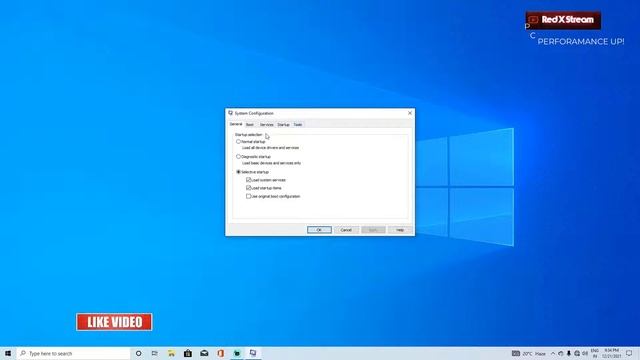The height and width of the screenshot is (360, 640).
Task: Open Microsoft Store taskbar icon
Action: click(x=188, y=353)
